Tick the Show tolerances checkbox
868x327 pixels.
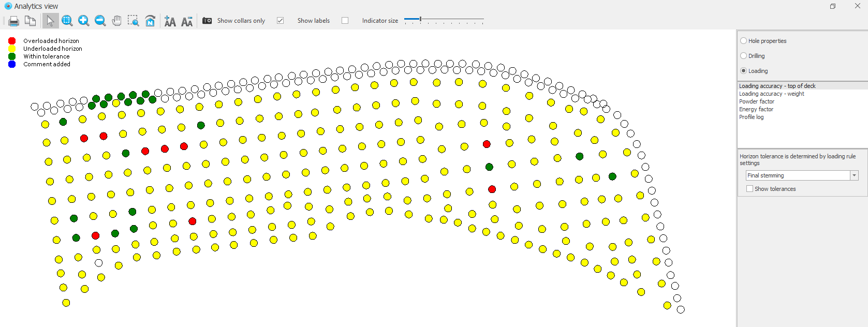pyautogui.click(x=749, y=189)
